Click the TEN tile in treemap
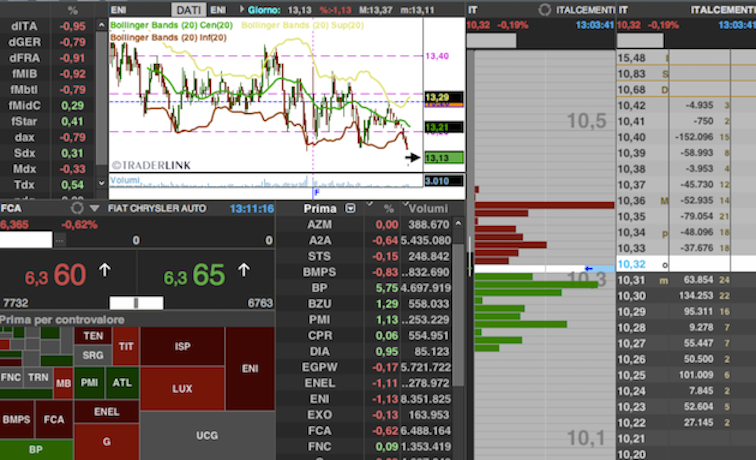Screen dimensions: 756x460 (93, 336)
